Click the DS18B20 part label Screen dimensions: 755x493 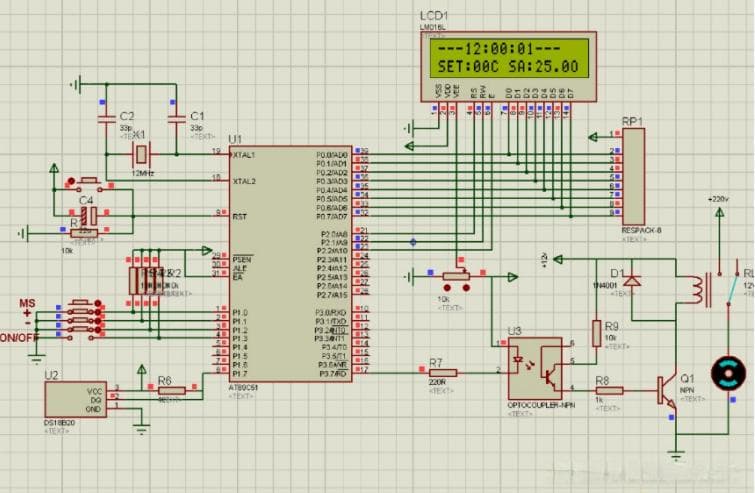coord(59,423)
